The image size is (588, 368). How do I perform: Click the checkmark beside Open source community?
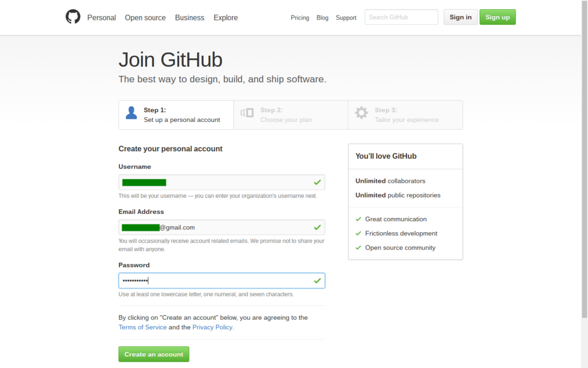click(358, 247)
